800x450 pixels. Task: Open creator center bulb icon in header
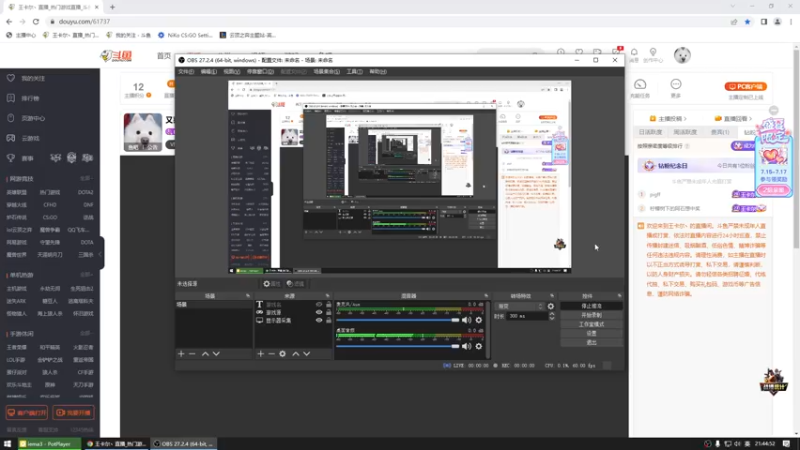[653, 52]
